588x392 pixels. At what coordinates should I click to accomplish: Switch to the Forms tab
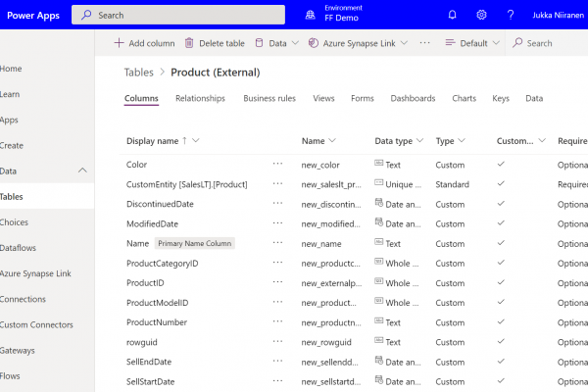(363, 98)
